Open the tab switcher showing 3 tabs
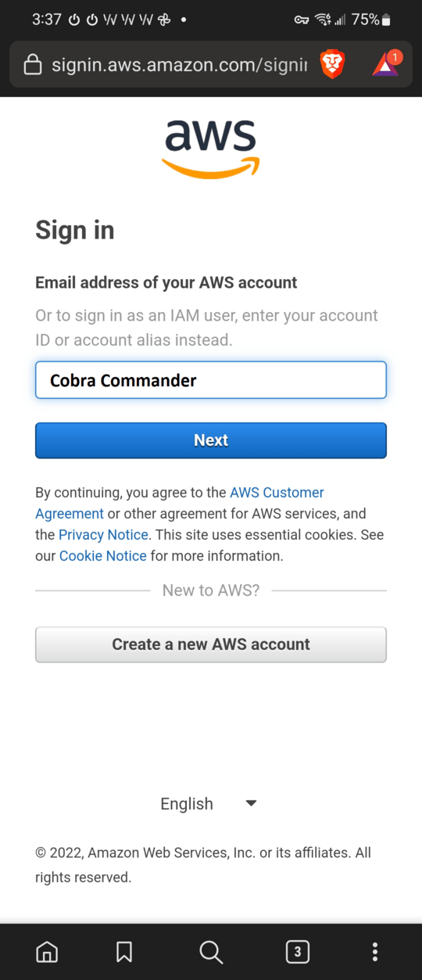The height and width of the screenshot is (980, 422). point(297,951)
